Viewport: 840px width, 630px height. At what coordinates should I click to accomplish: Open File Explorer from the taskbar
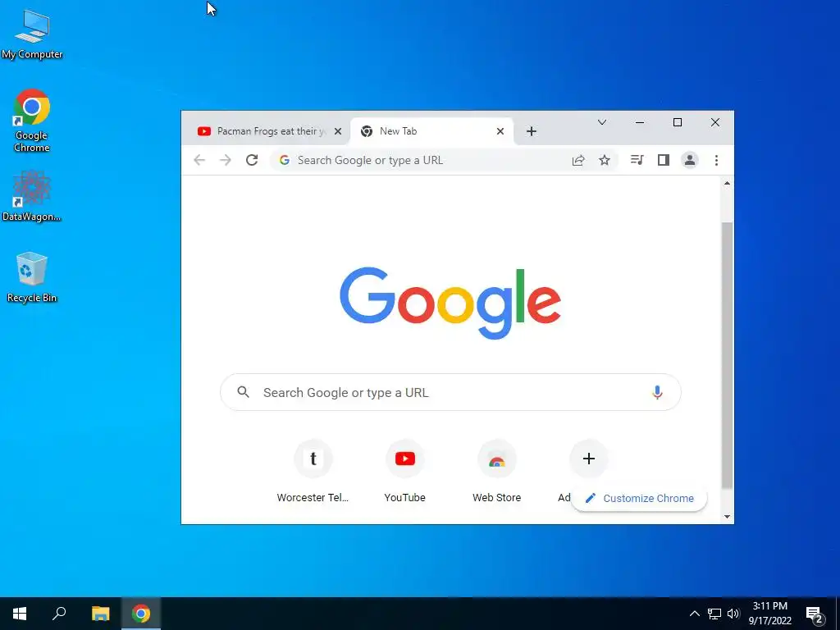click(100, 614)
